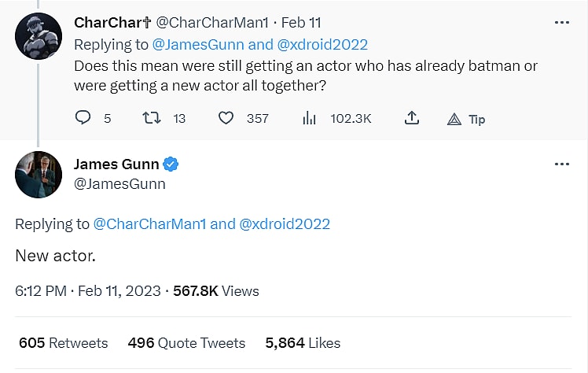This screenshot has height=373, width=588.
Task: View the 5,864 Likes list
Action: tap(303, 343)
